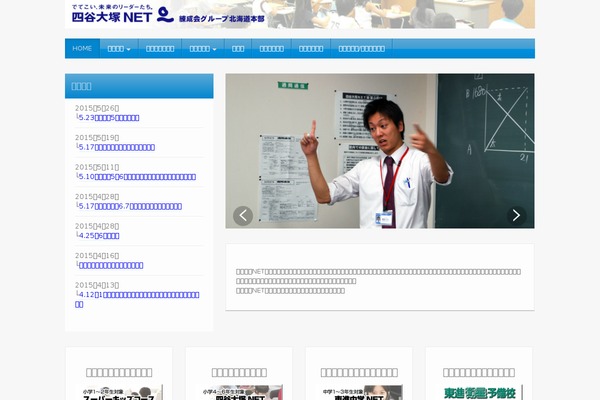Viewport: 600px width, 400px height.
Task: Show the previous slide with left arrow
Action: coord(243,216)
